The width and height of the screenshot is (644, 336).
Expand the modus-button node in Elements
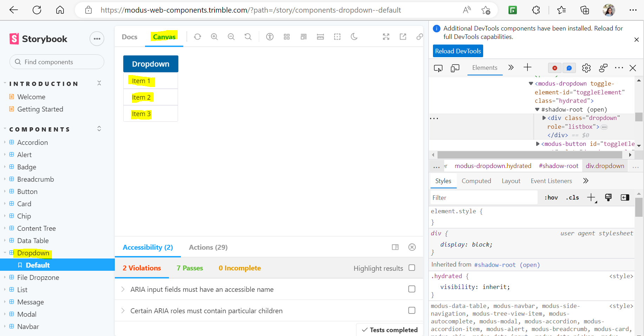(x=538, y=143)
